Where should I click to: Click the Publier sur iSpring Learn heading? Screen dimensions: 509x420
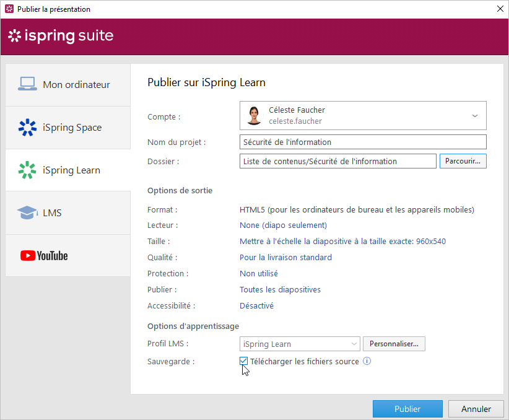click(206, 82)
